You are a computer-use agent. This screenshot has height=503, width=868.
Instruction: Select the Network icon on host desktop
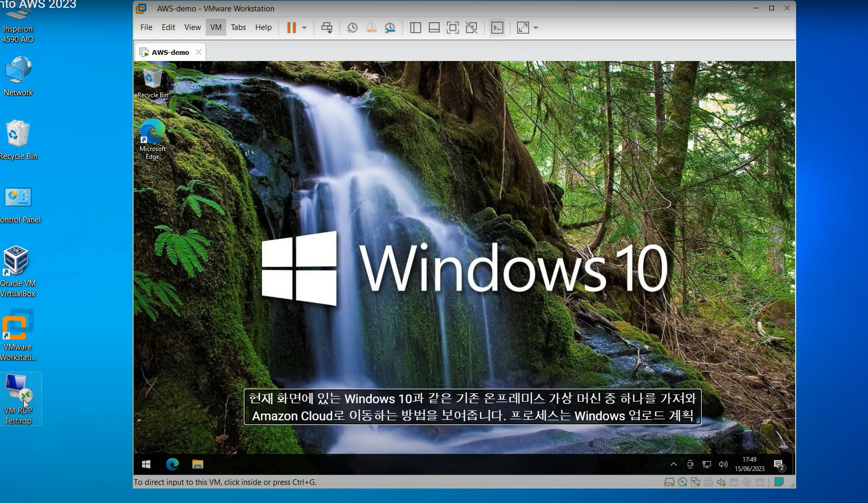click(x=18, y=77)
